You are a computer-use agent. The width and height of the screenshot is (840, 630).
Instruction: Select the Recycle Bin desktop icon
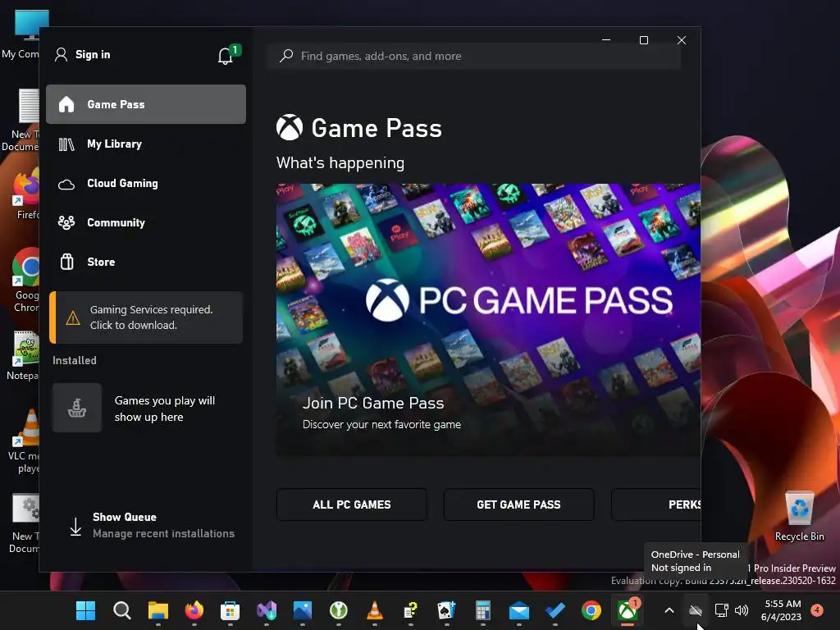(799, 516)
